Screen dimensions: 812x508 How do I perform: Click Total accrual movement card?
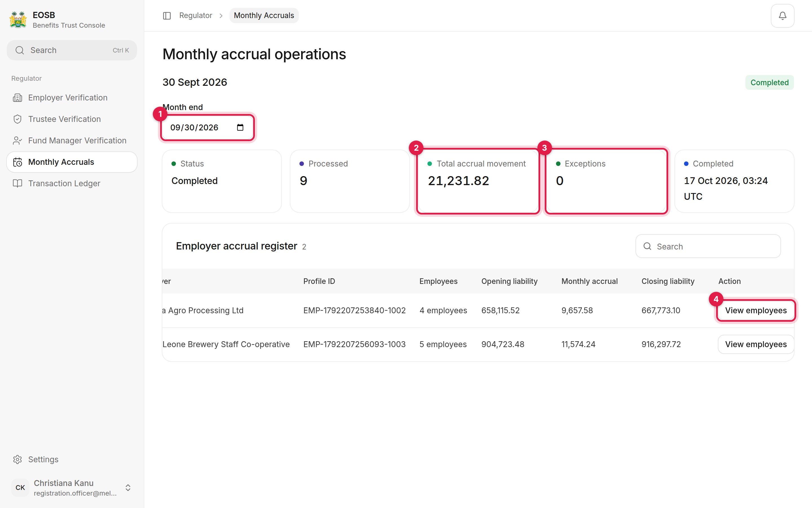(478, 181)
